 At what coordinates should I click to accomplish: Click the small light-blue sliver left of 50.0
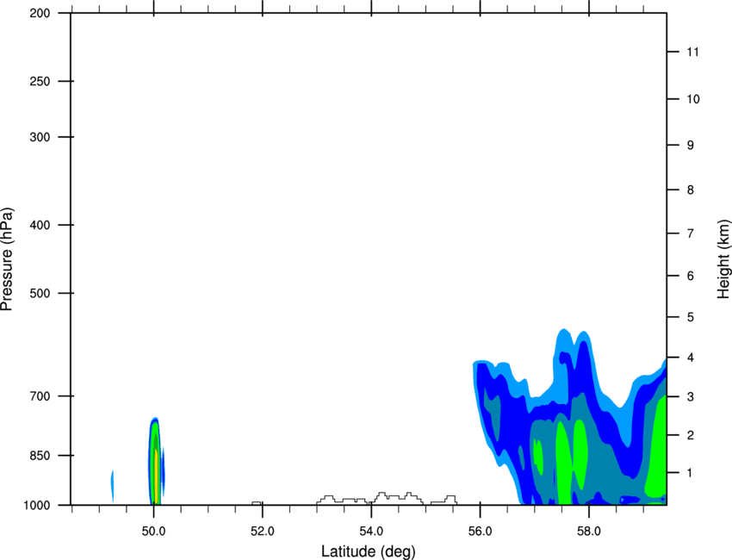tap(113, 486)
